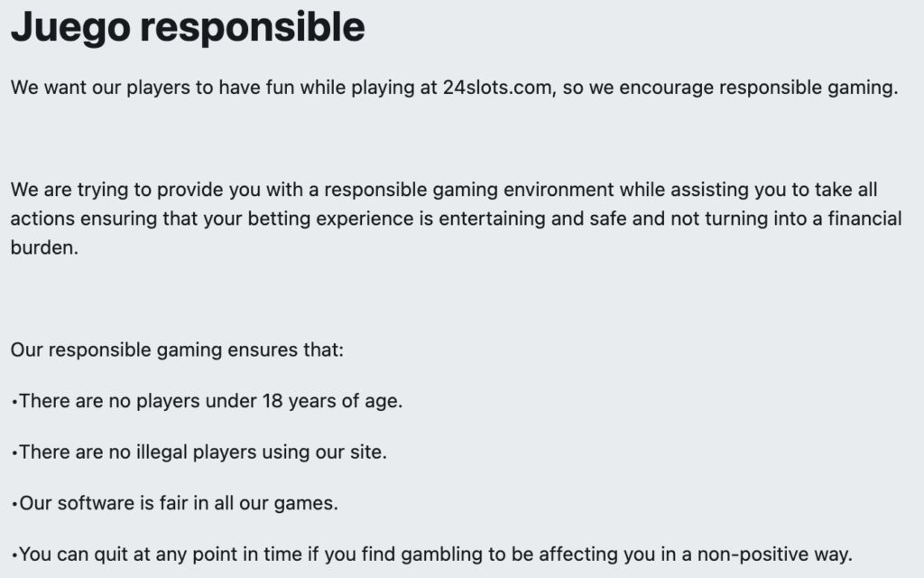The width and height of the screenshot is (924, 578).
Task: Click the word "burden." ending the paragraph
Action: (44, 248)
